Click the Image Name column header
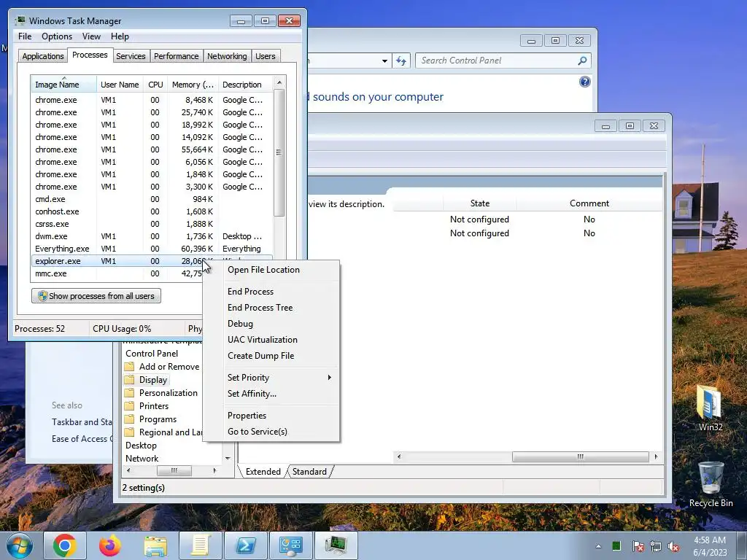747x560 pixels. click(63, 85)
